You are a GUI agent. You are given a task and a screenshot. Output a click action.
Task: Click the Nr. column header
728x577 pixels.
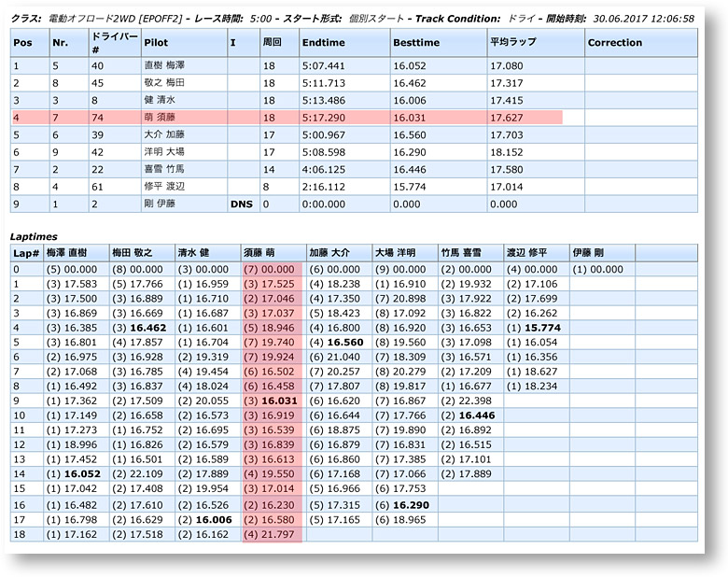(69, 43)
